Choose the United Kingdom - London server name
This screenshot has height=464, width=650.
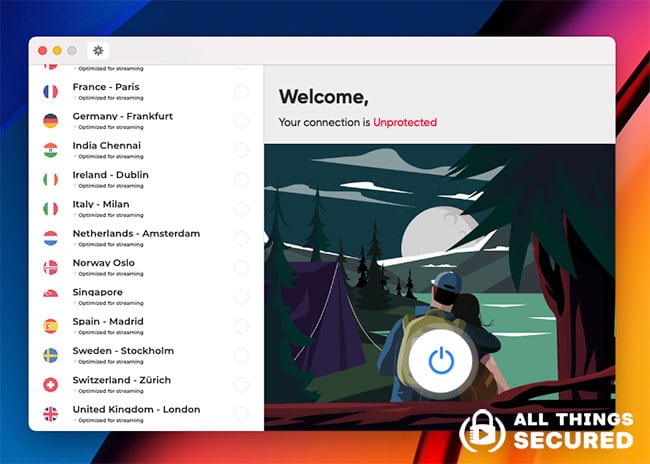[136, 409]
